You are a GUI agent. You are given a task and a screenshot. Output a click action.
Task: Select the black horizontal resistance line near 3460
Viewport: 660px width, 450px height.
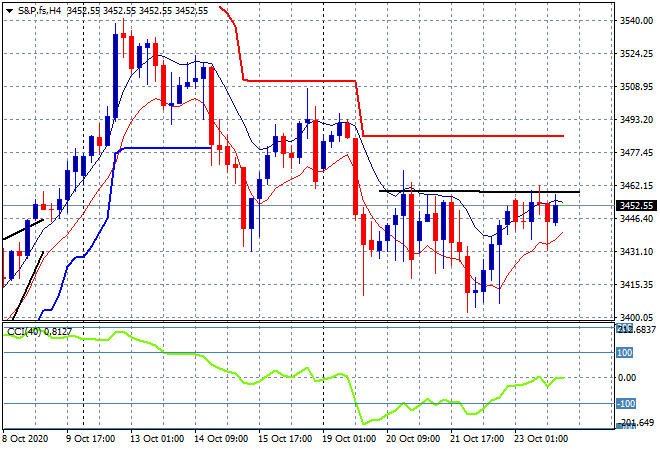coord(479,192)
